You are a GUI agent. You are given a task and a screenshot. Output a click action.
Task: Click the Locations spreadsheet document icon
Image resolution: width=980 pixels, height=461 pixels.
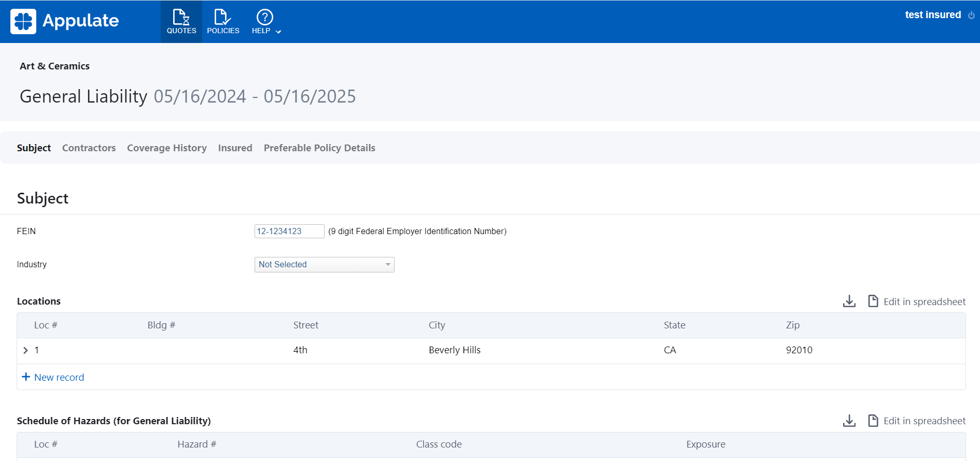[x=873, y=301]
